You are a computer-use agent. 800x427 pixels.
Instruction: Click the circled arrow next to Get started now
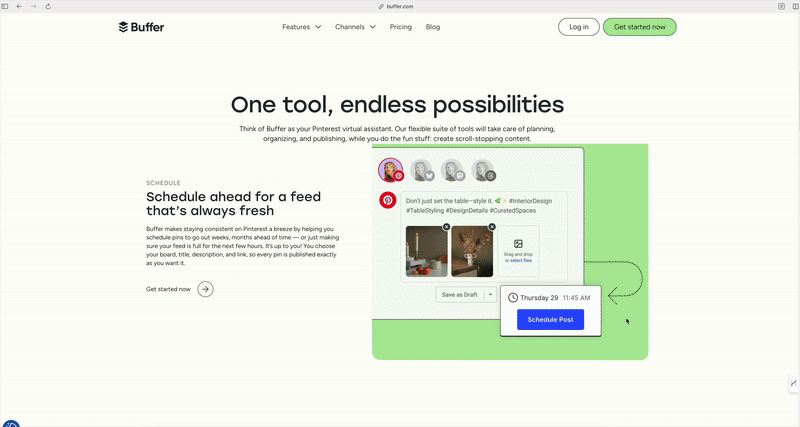click(x=205, y=289)
